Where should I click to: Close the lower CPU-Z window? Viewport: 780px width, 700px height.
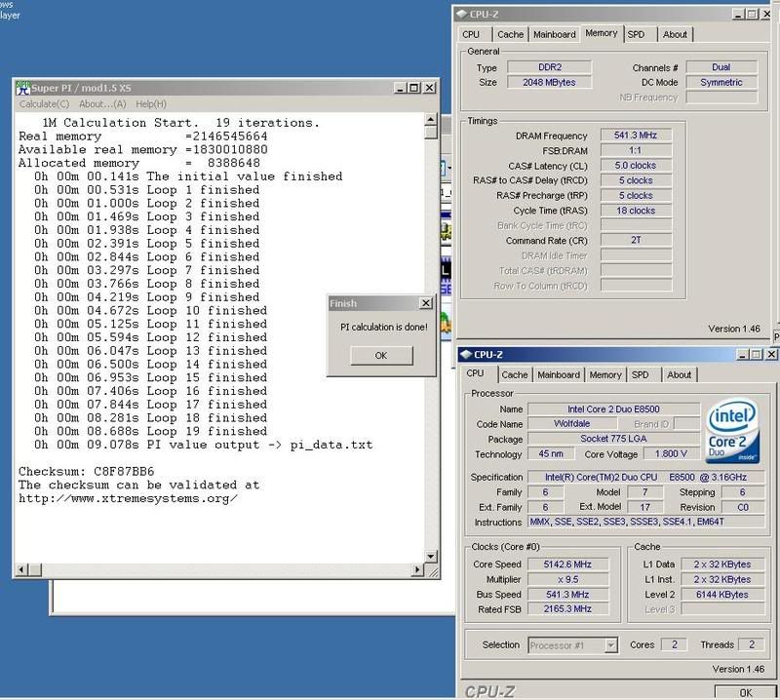click(x=771, y=354)
